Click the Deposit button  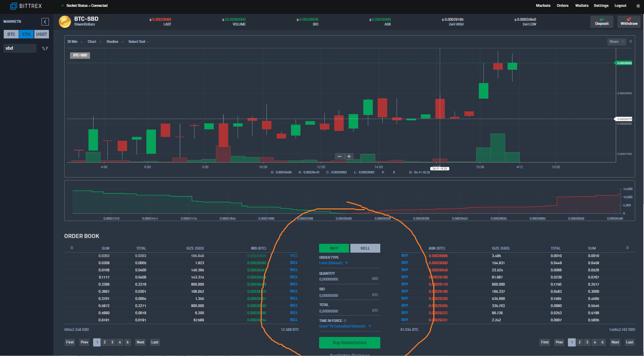[x=602, y=22]
